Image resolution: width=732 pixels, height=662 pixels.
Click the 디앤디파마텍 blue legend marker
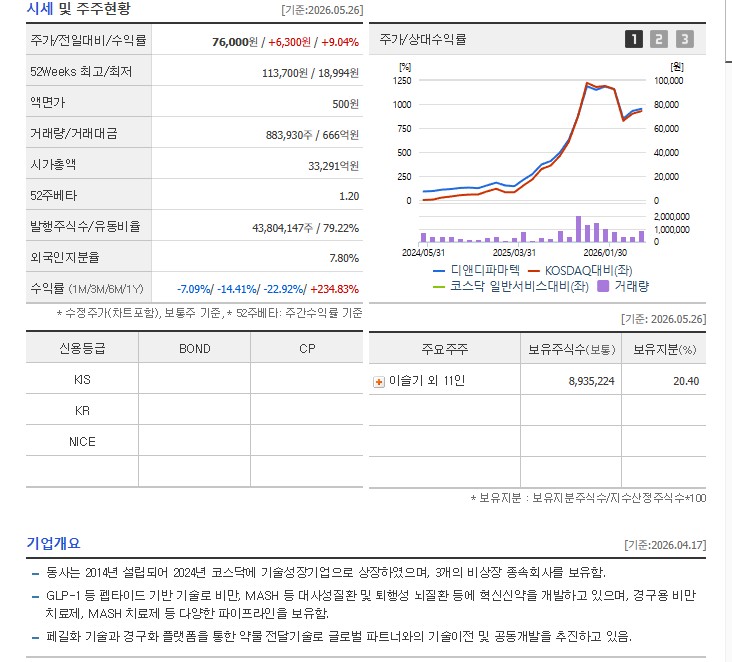click(439, 271)
